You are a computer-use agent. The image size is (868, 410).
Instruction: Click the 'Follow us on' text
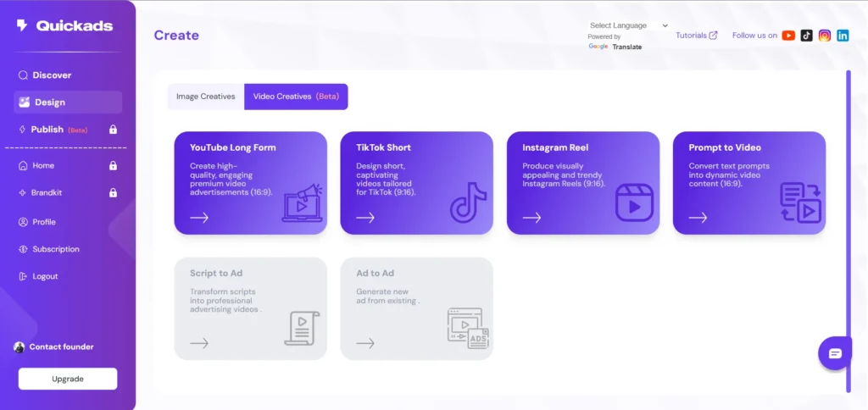[754, 36]
